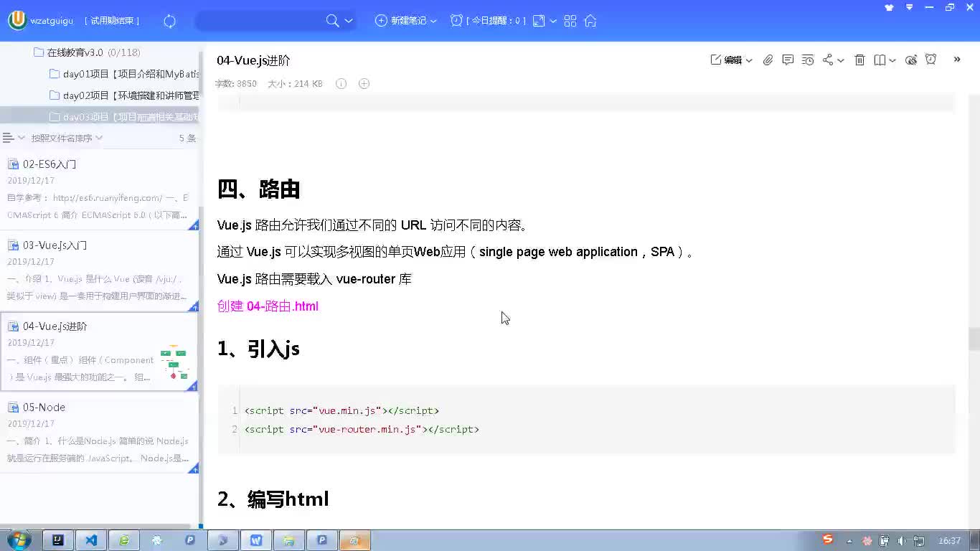Click the 试用期结束 trial ended label

coord(112,21)
